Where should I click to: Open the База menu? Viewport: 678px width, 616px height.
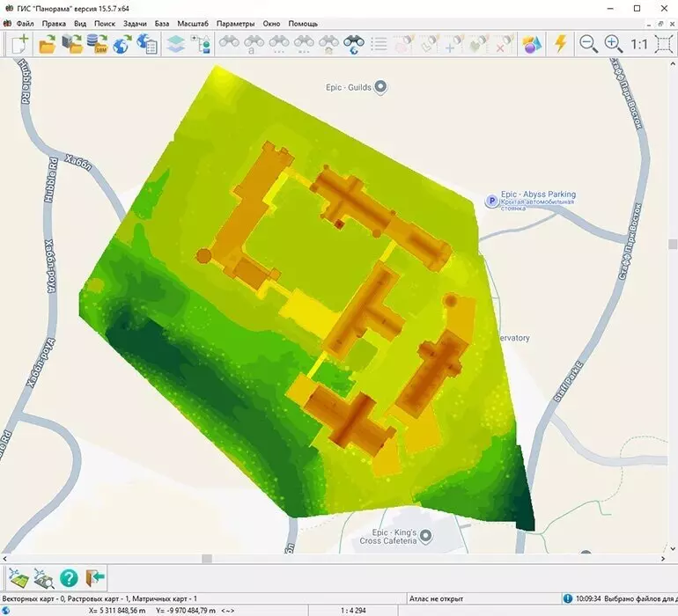pos(162,24)
